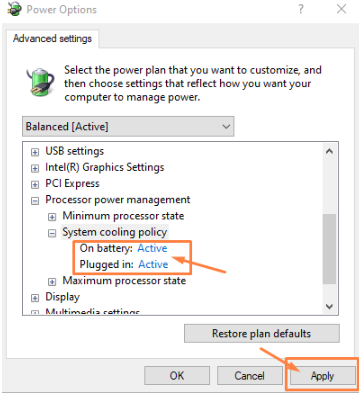
Task: Click the green battery plug icon
Action: click(x=40, y=81)
